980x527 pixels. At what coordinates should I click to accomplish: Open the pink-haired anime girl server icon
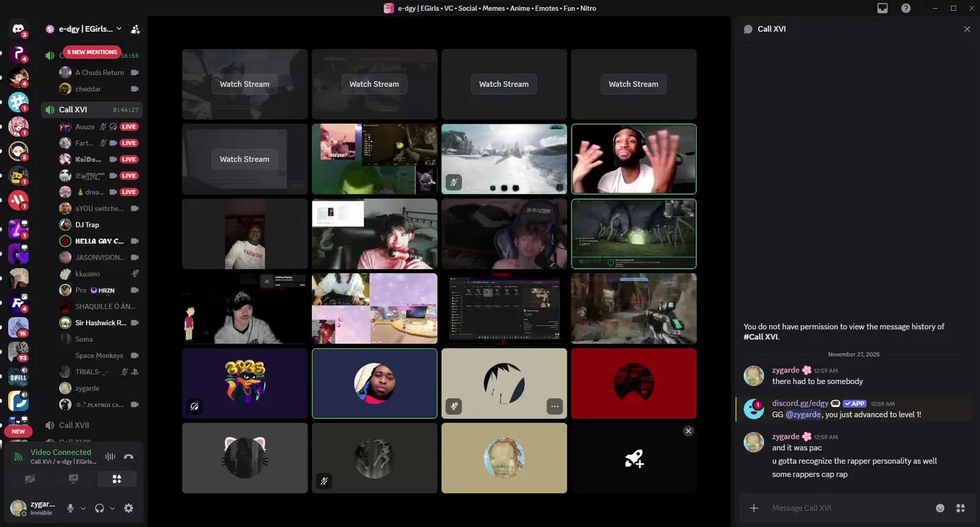click(18, 127)
